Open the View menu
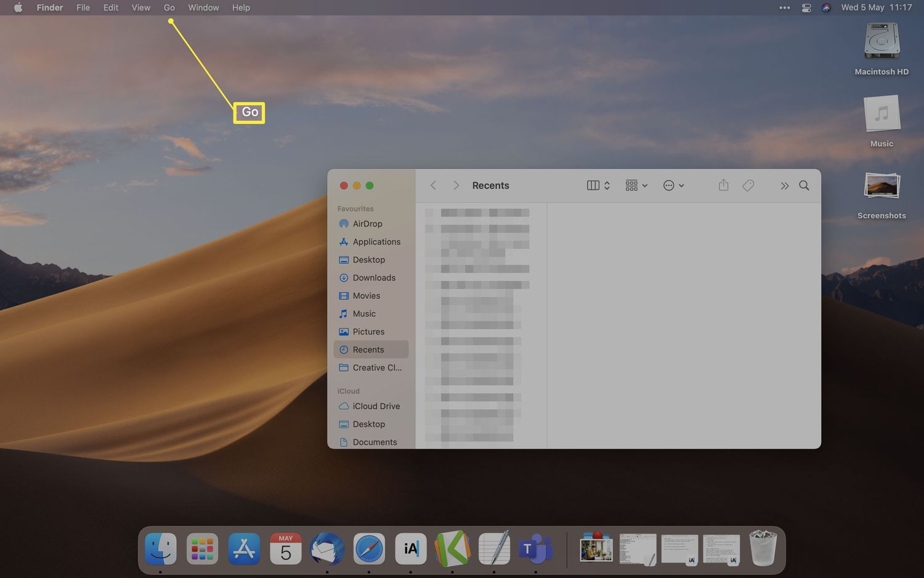Screen dimensions: 924x578 pos(140,7)
